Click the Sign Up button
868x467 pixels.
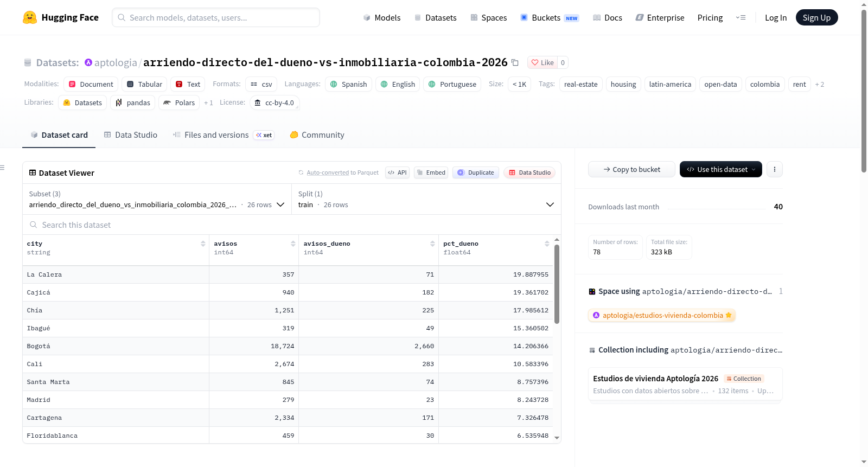[x=816, y=18]
